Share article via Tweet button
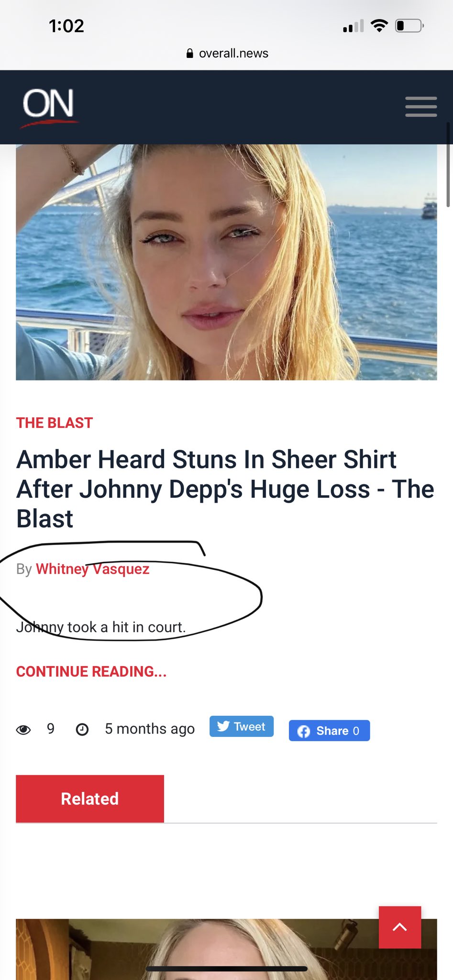 click(242, 726)
